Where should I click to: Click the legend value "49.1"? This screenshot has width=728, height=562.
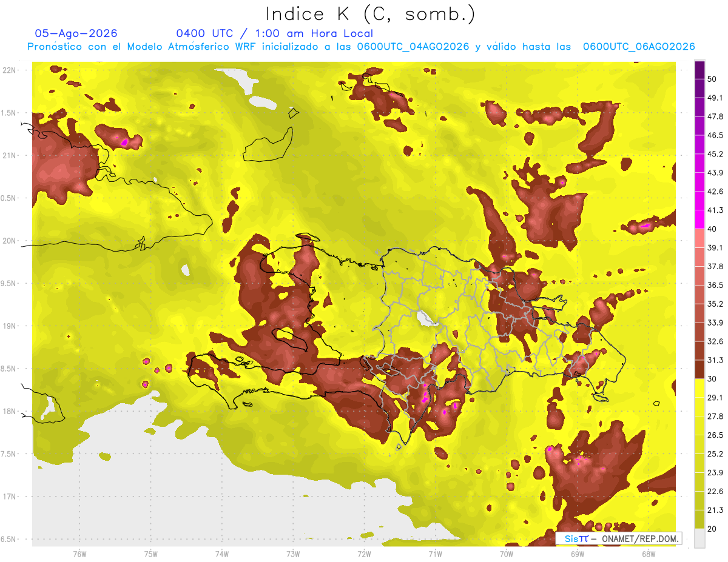coord(715,98)
